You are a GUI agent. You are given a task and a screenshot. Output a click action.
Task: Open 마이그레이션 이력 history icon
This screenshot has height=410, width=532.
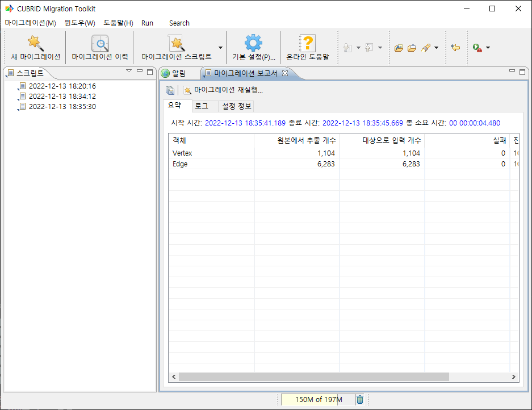point(99,43)
